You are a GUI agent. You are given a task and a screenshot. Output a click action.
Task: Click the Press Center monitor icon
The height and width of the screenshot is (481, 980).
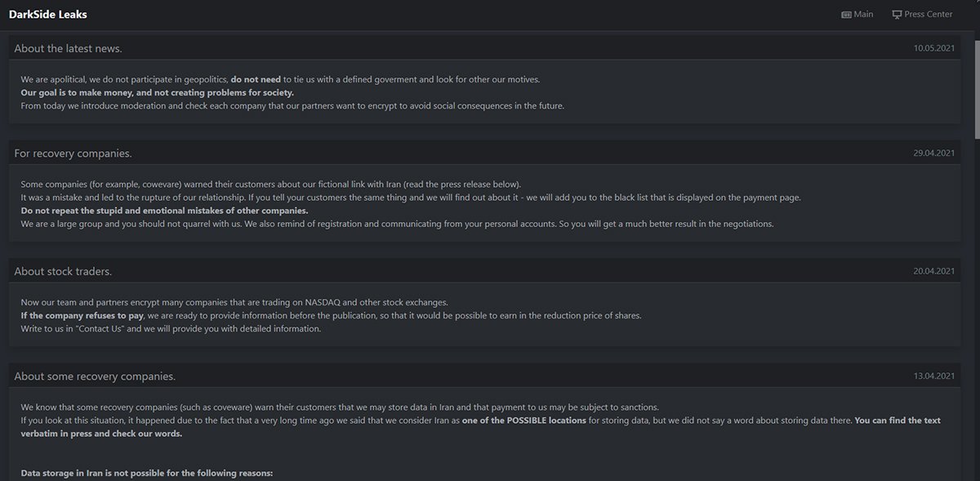click(x=897, y=15)
